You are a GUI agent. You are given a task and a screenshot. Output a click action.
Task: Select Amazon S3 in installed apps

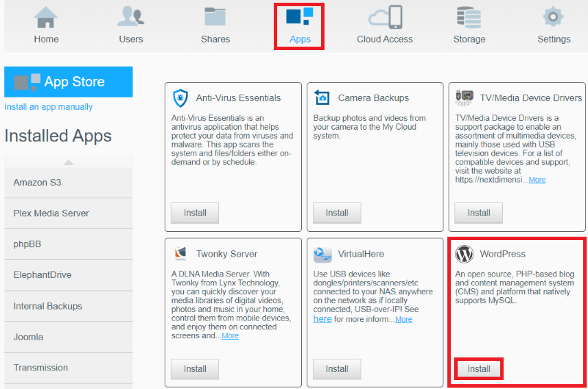(38, 182)
